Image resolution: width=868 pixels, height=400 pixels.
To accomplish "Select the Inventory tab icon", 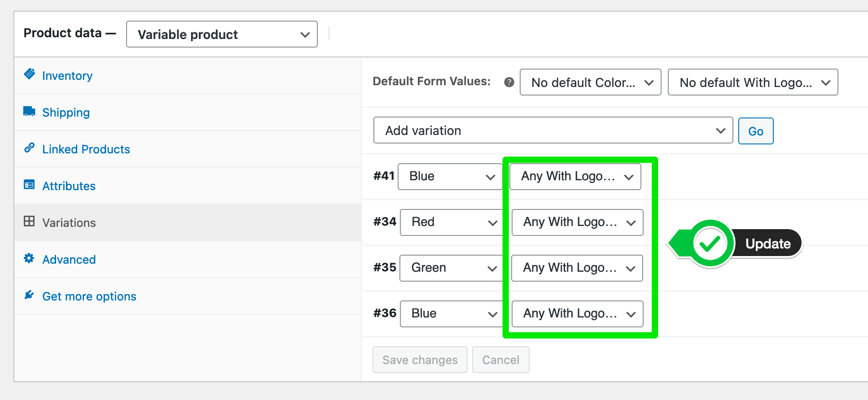I will [29, 74].
